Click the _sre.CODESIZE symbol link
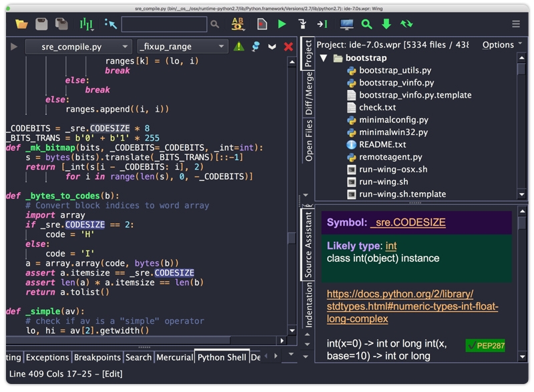Screen dimensions: 534x392 408,222
